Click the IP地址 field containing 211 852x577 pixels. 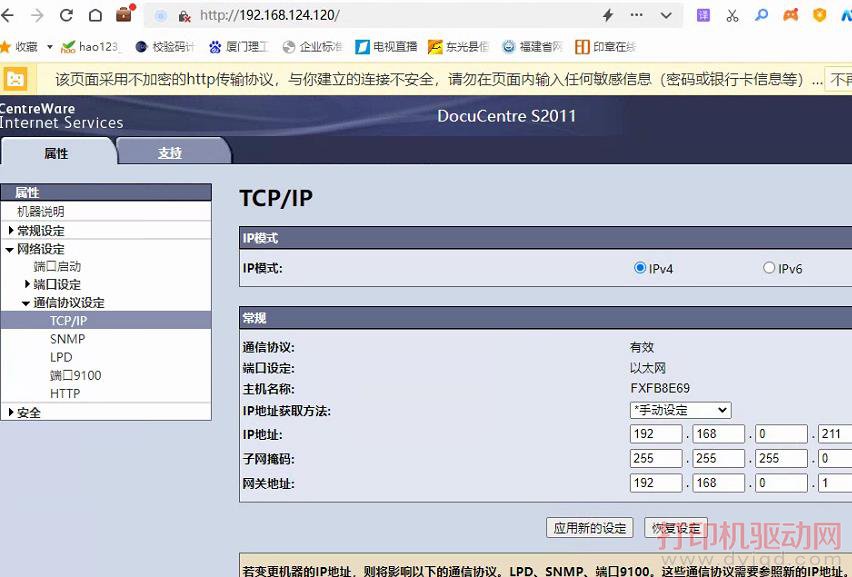point(835,434)
